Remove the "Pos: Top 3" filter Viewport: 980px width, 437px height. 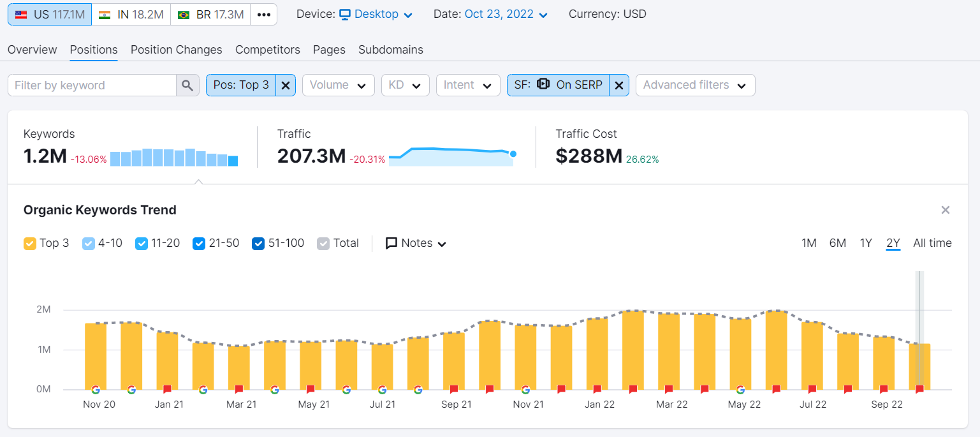tap(286, 85)
